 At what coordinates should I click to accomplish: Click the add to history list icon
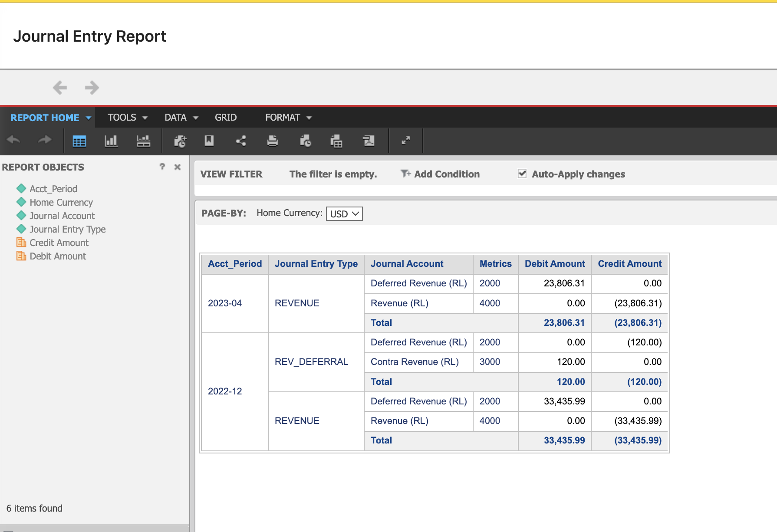tap(180, 141)
